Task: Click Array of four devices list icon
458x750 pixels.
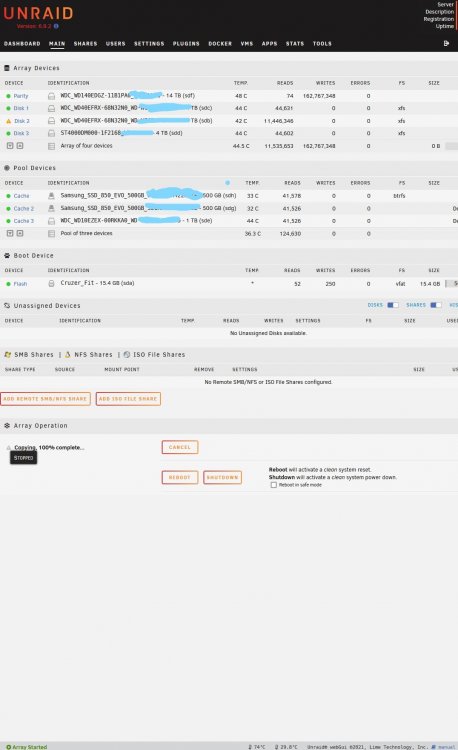Action: (x=51, y=146)
